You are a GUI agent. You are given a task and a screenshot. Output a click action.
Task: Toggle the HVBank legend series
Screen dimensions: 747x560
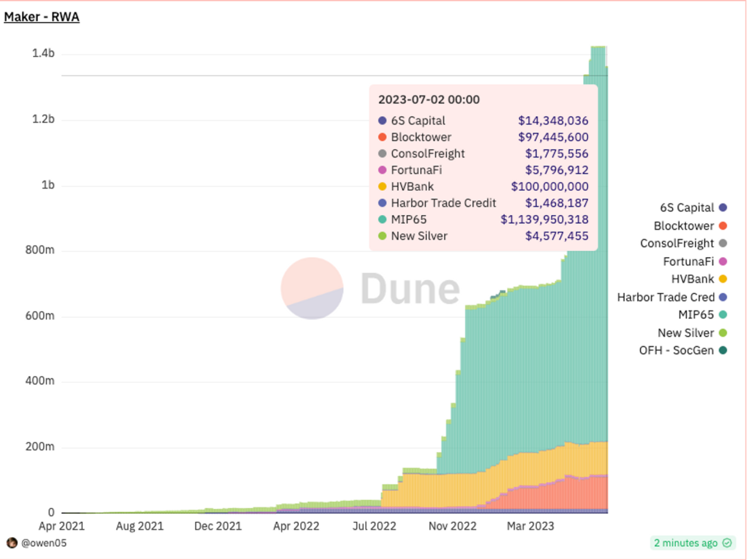(x=699, y=279)
